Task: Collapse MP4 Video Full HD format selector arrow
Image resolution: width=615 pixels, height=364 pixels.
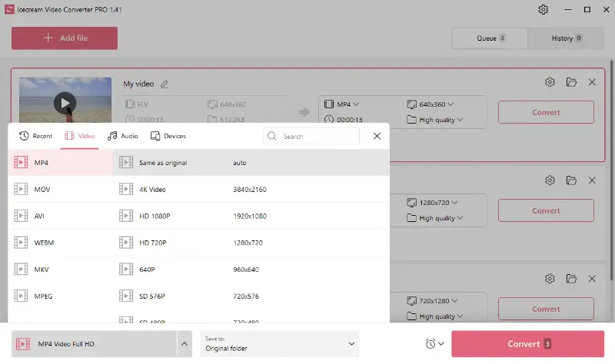Action: 184,343
